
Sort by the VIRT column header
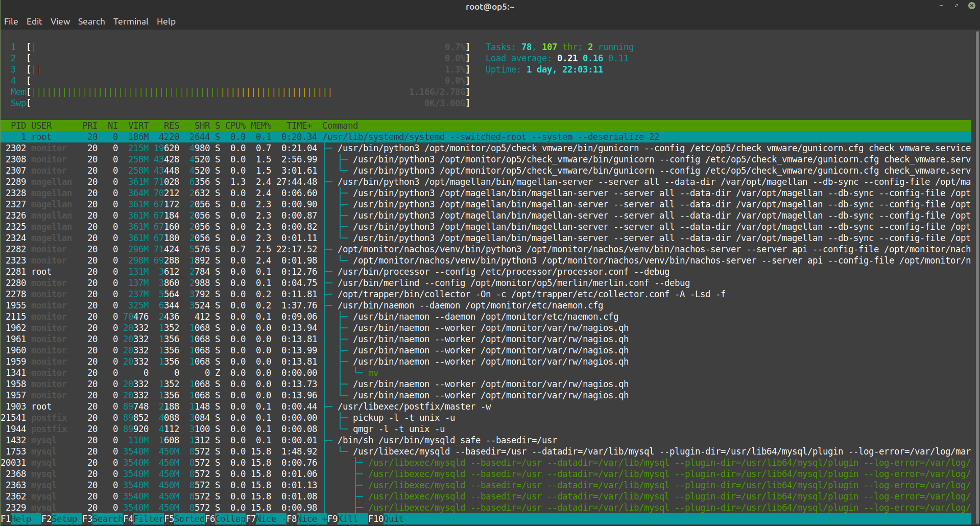click(x=138, y=126)
